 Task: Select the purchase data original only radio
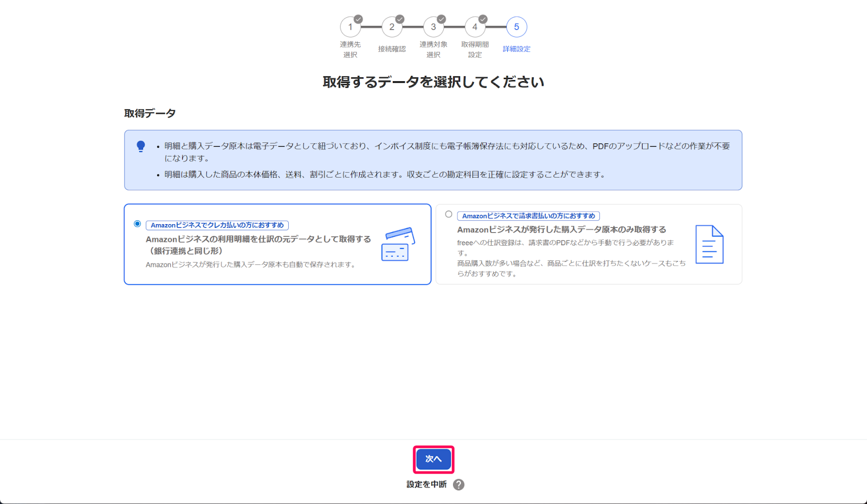(449, 214)
